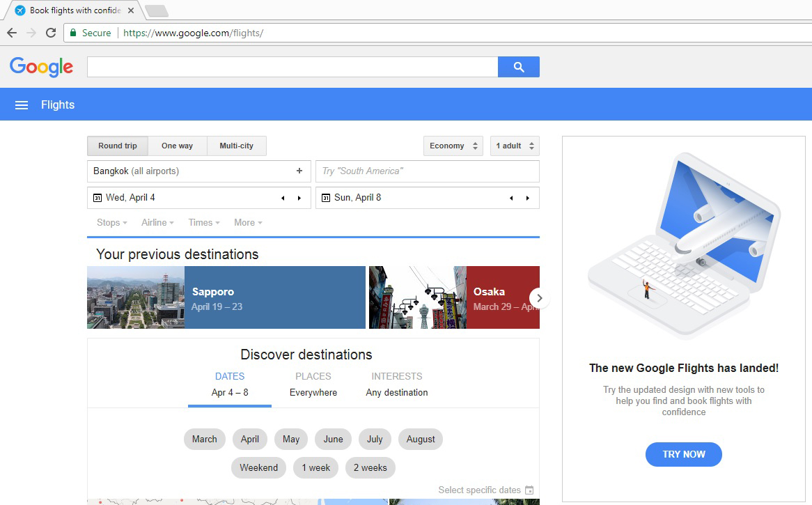Select Round trip option
This screenshot has height=505, width=812.
coord(118,146)
